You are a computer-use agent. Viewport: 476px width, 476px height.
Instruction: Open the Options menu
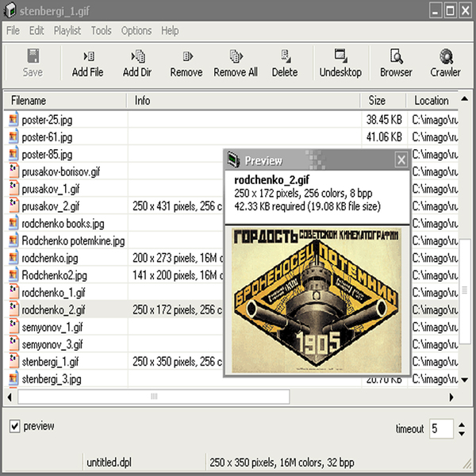[x=136, y=31]
